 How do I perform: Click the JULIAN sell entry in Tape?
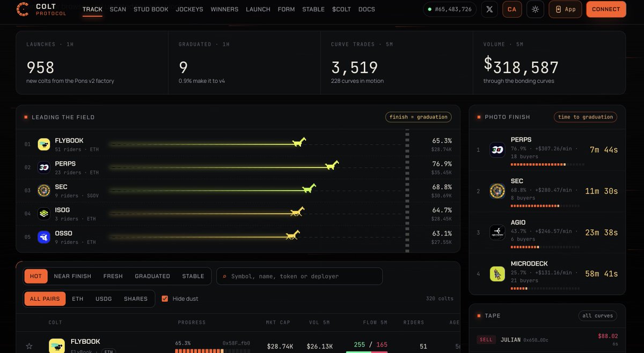click(547, 340)
